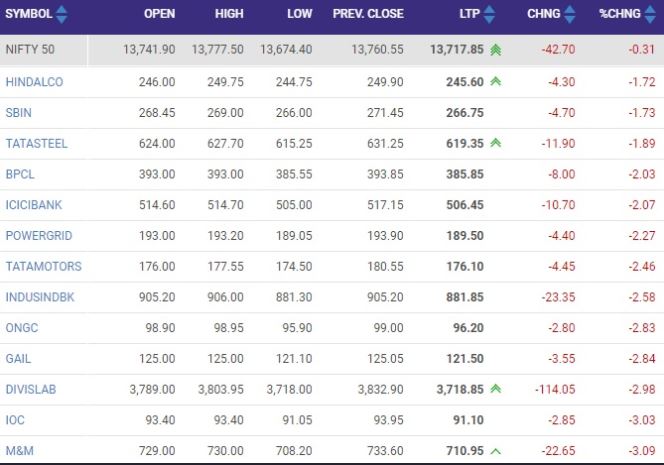Image resolution: width=664 pixels, height=465 pixels.
Task: Click the sort arrows beside SYMBOL header
Action: (x=62, y=15)
